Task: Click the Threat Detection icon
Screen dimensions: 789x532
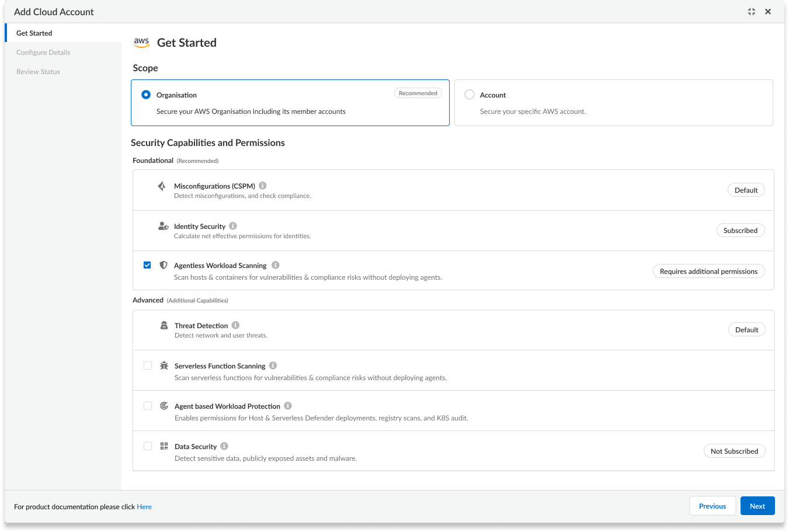Action: click(x=164, y=325)
